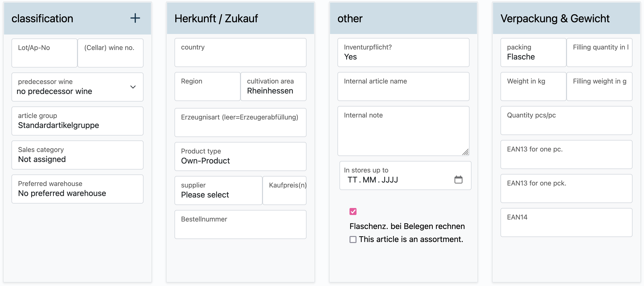Uncheck Flaschenz. bei Belegen rechnen checkbox
Image resolution: width=644 pixels, height=286 pixels.
click(x=353, y=211)
